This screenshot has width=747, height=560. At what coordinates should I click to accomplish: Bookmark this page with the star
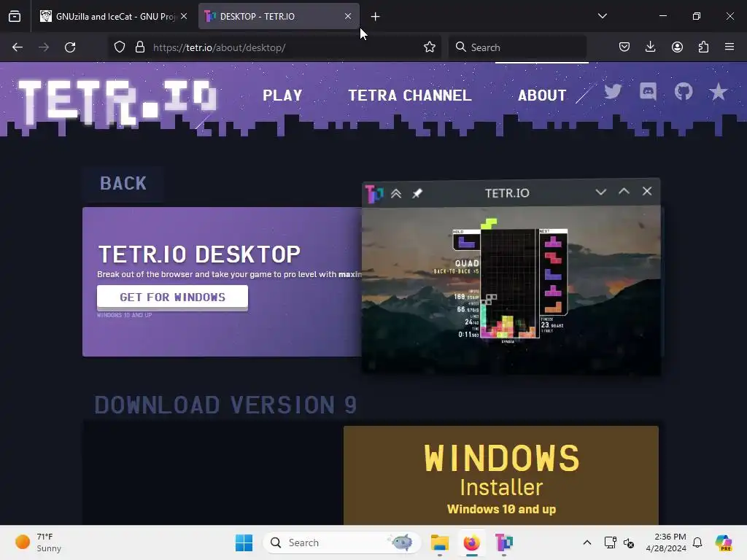(x=429, y=47)
